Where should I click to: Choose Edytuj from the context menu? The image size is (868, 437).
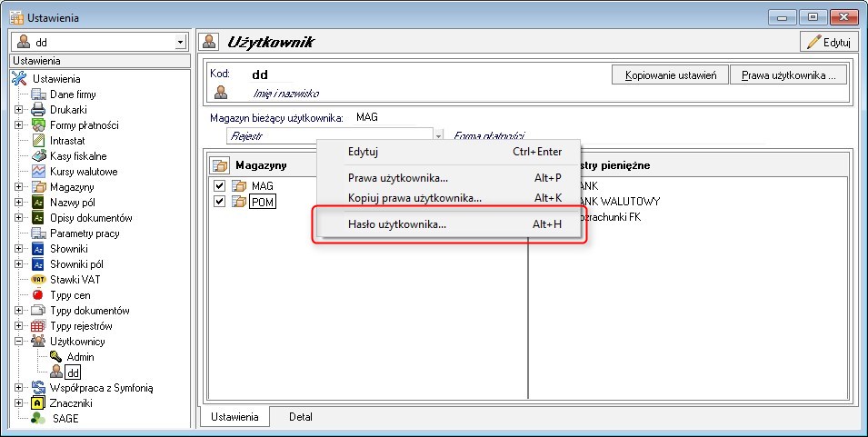(448, 152)
